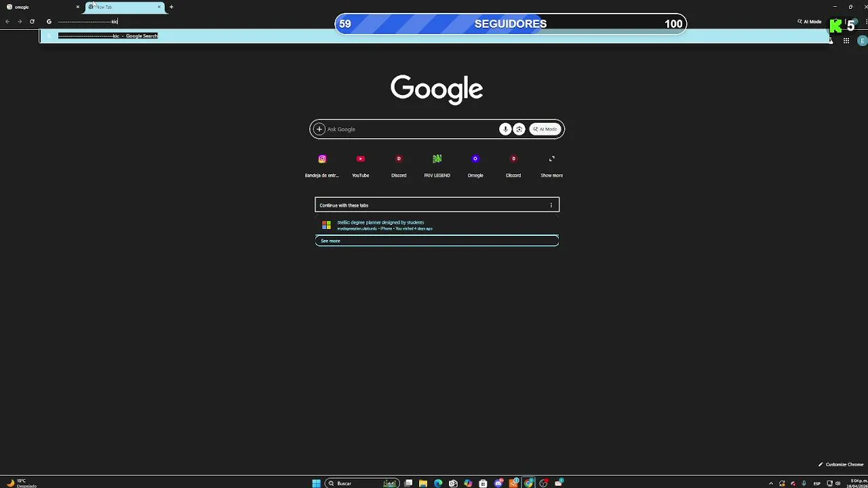868x488 pixels.
Task: Open the Google apps grid
Action: [846, 41]
